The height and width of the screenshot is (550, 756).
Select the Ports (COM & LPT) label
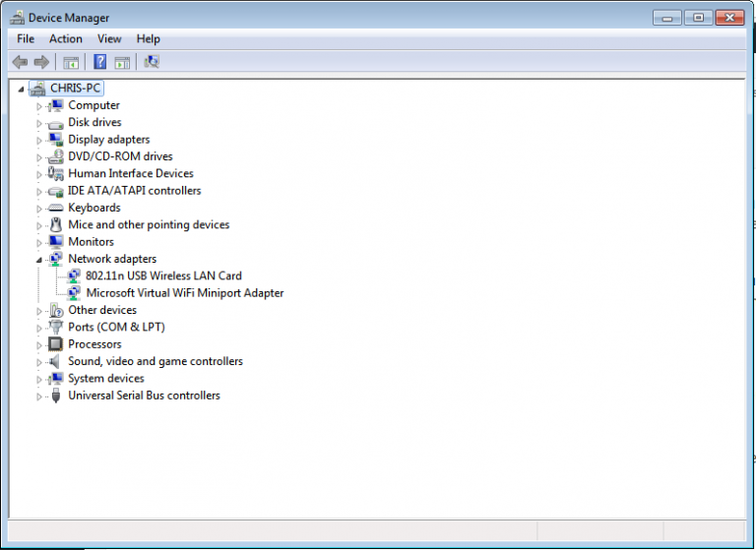click(x=117, y=328)
